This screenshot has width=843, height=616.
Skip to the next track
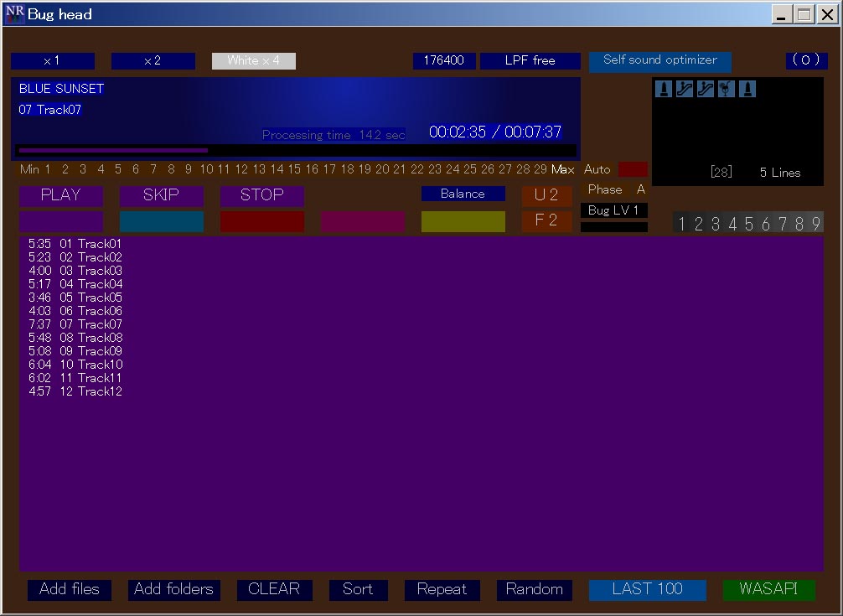(161, 195)
